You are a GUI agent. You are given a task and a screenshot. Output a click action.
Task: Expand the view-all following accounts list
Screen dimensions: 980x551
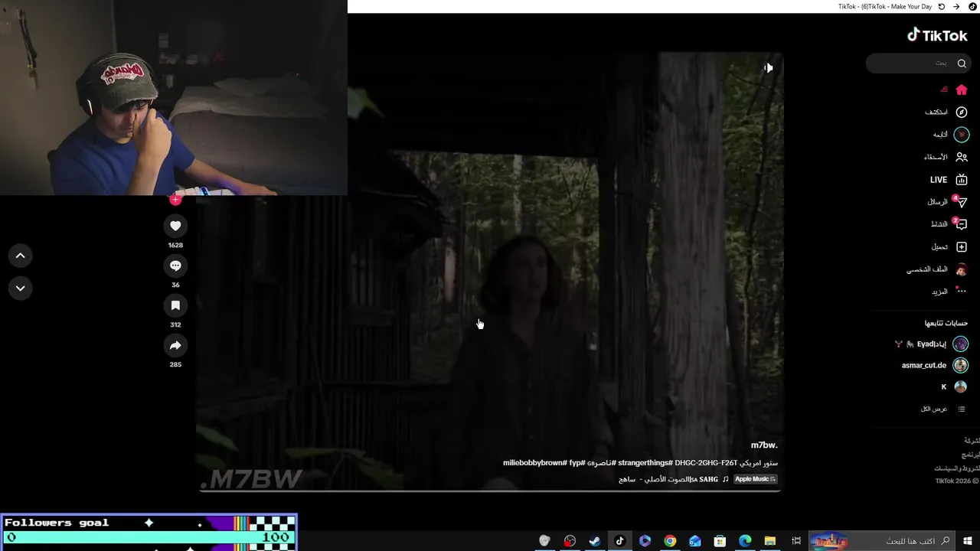pyautogui.click(x=943, y=409)
